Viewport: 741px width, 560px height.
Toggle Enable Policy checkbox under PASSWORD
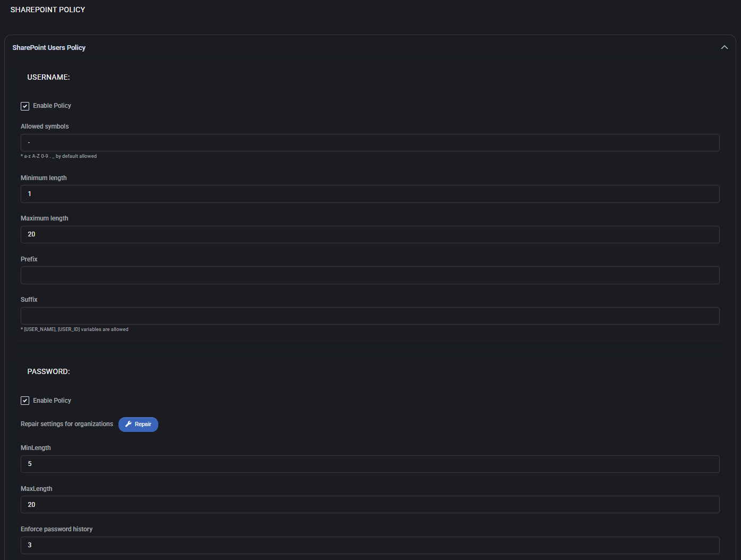coord(25,401)
